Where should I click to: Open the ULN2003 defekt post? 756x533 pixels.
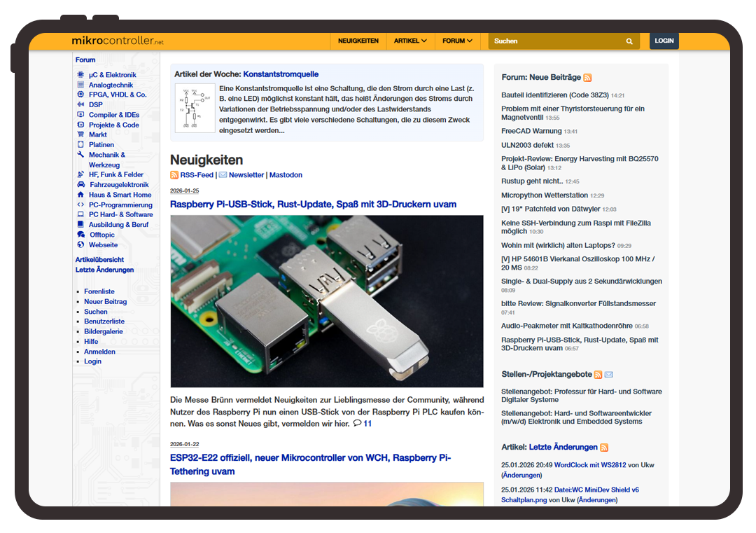528,145
